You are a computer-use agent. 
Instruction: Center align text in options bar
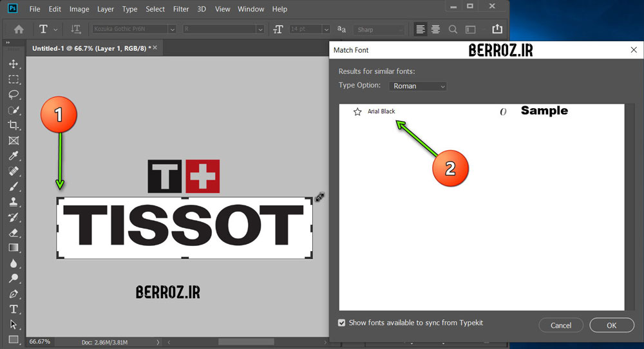tap(435, 29)
